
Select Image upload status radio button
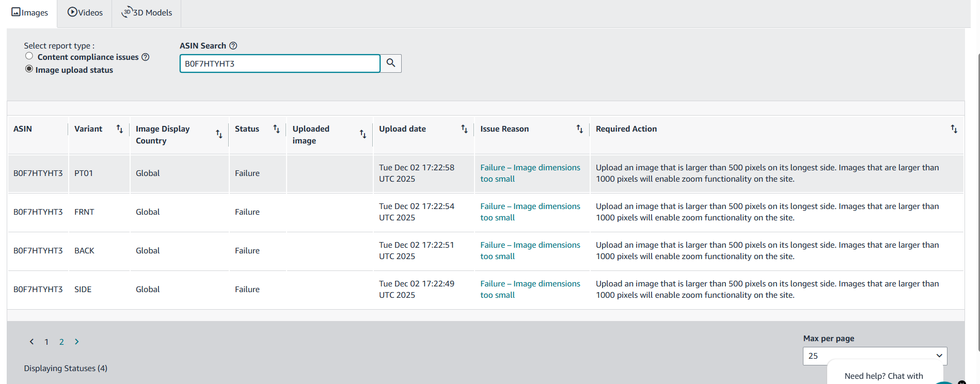pos(29,69)
